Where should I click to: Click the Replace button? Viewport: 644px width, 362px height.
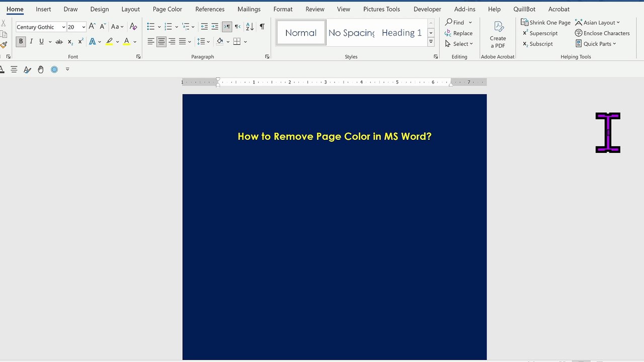[458, 33]
